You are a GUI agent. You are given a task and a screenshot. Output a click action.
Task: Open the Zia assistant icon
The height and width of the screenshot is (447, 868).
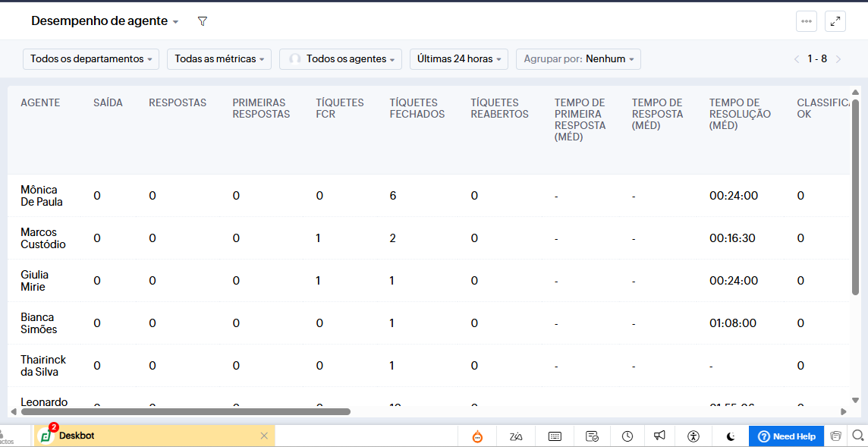click(516, 436)
